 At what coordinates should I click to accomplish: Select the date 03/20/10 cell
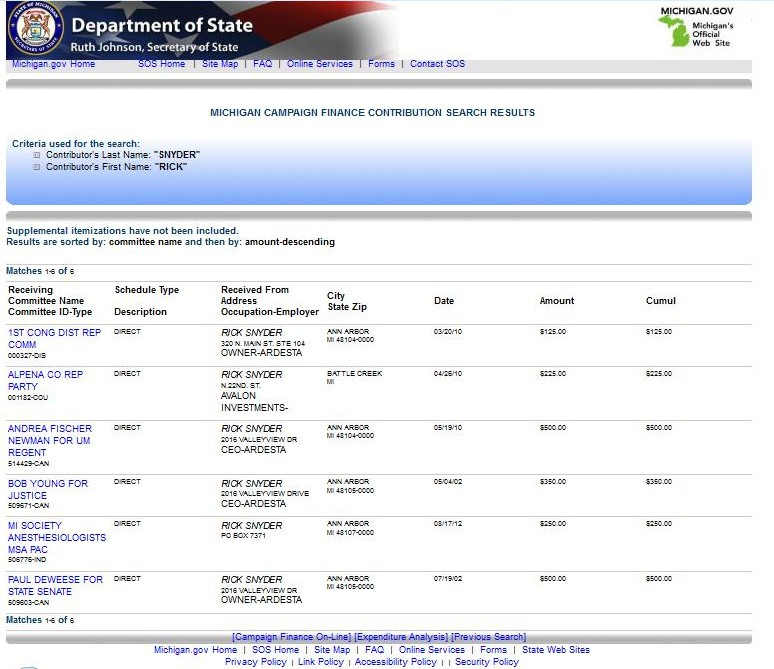(448, 332)
